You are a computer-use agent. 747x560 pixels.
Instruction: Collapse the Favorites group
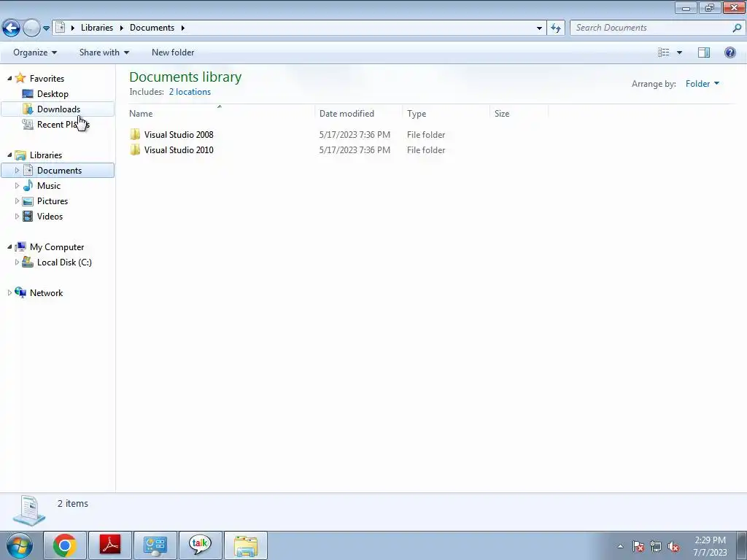(x=9, y=78)
